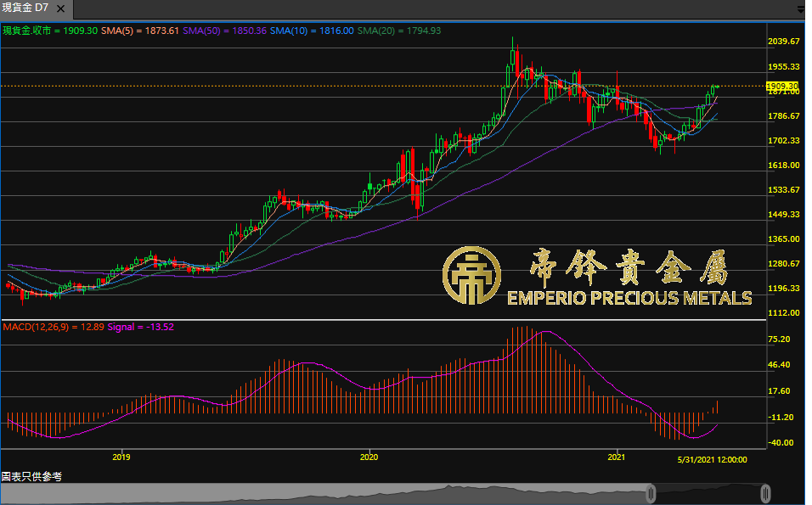Click the 1786.67 price axis label
812x505 pixels.
(783, 116)
